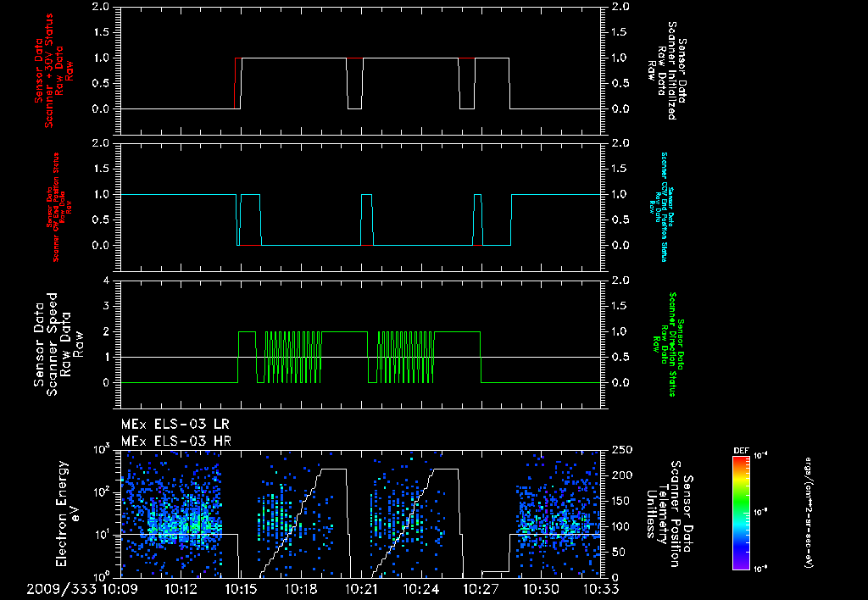Click the 10^3 tick on Electron Energy axis
868x600 pixels.
coord(102,449)
